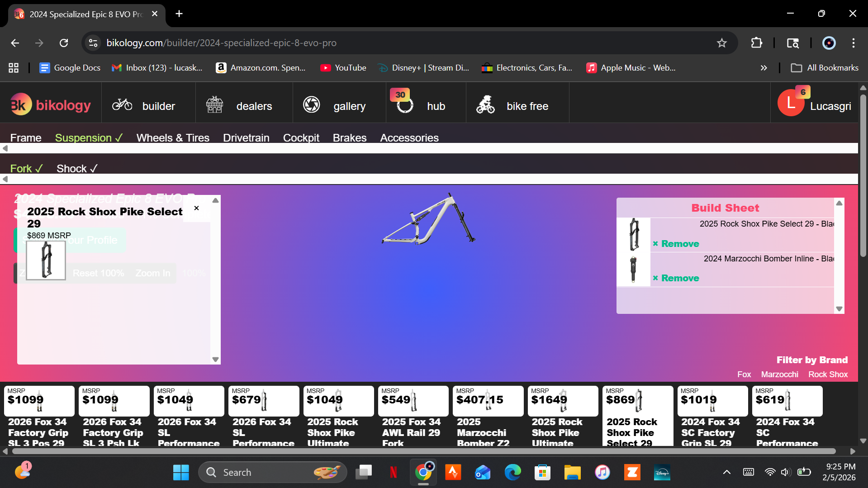Open Apple Music from the taskbar

tap(602, 472)
